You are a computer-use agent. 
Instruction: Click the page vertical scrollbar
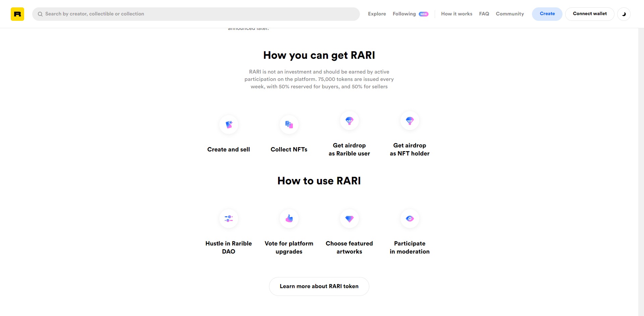point(641,172)
